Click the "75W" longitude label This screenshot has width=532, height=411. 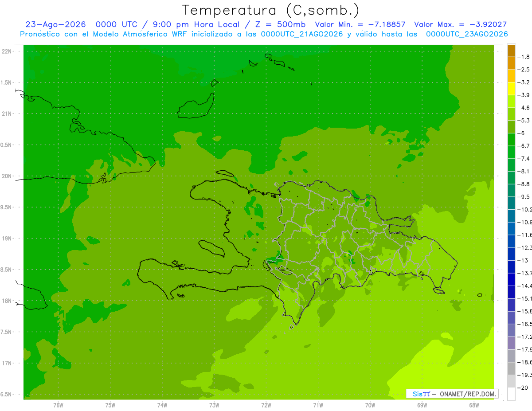click(110, 405)
